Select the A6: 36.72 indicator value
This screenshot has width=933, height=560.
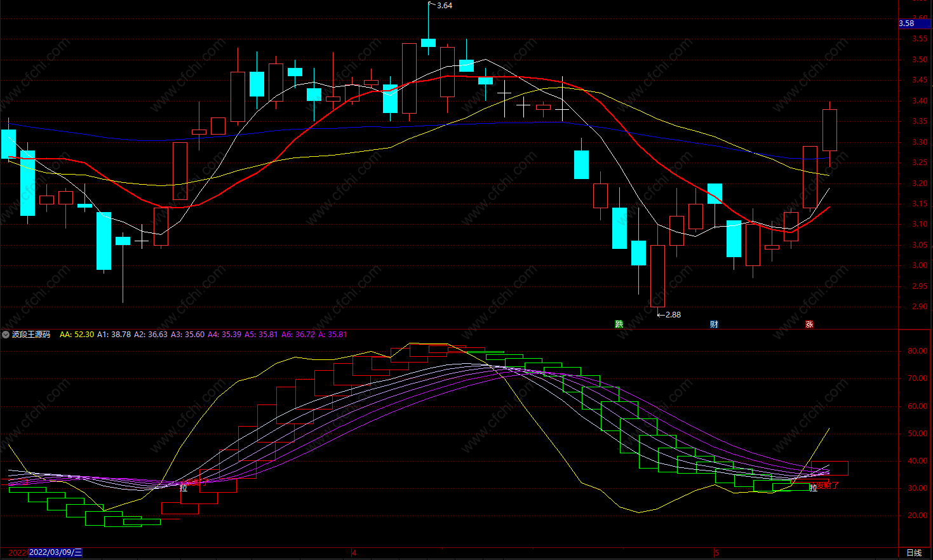pos(298,335)
